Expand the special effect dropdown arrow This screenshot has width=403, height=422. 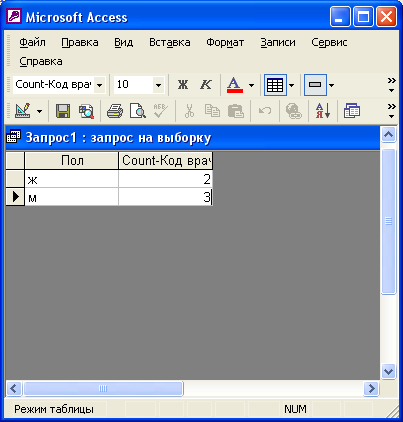(x=331, y=85)
